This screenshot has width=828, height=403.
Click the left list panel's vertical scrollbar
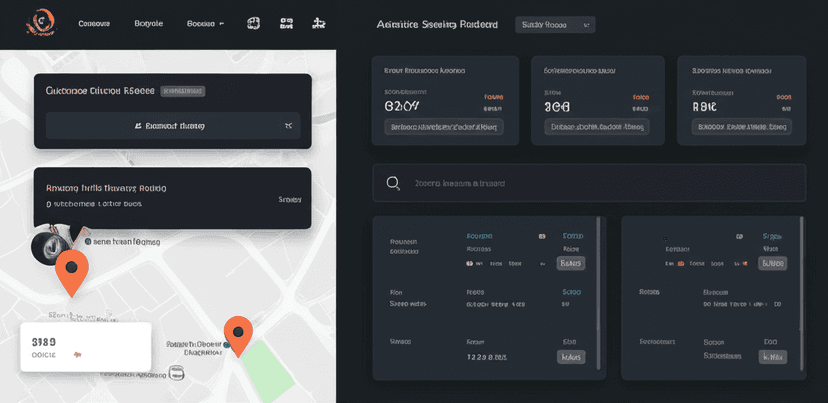tap(598, 293)
